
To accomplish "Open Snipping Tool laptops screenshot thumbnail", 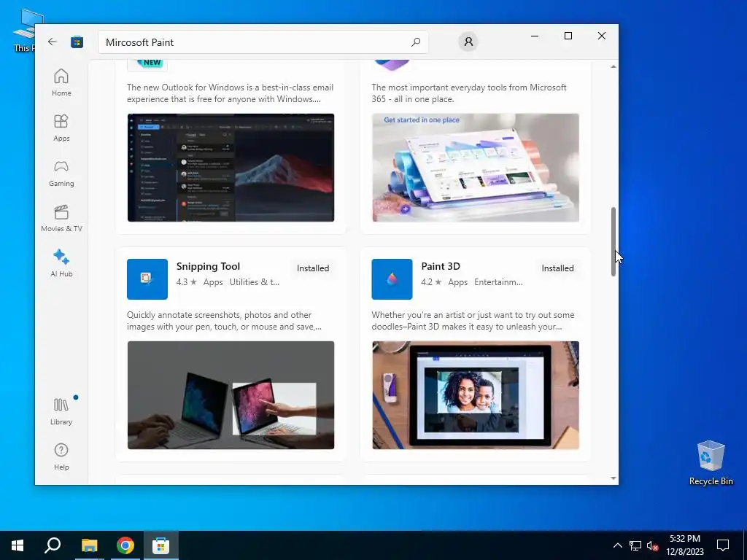I will click(x=231, y=395).
